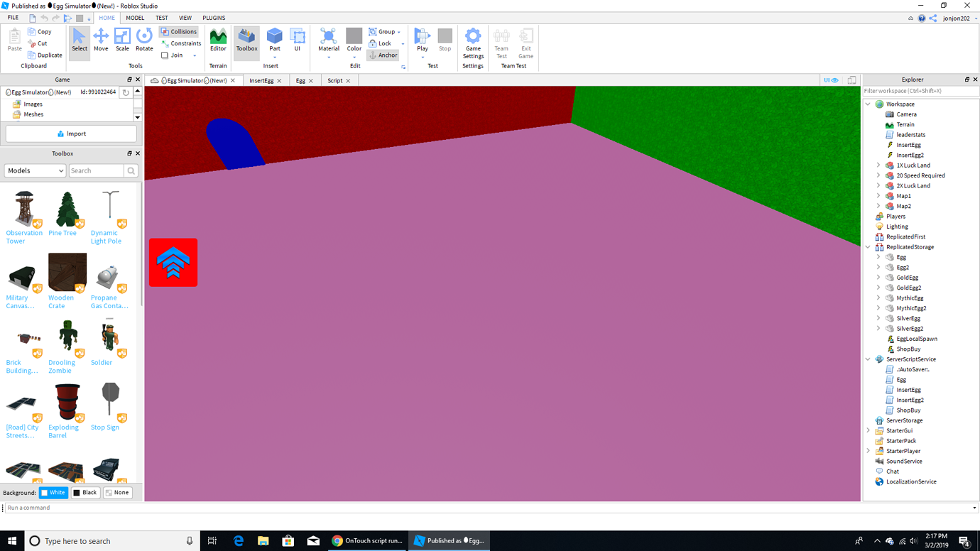Select the Move tool
Image resolution: width=980 pixels, height=551 pixels.
[x=101, y=41]
